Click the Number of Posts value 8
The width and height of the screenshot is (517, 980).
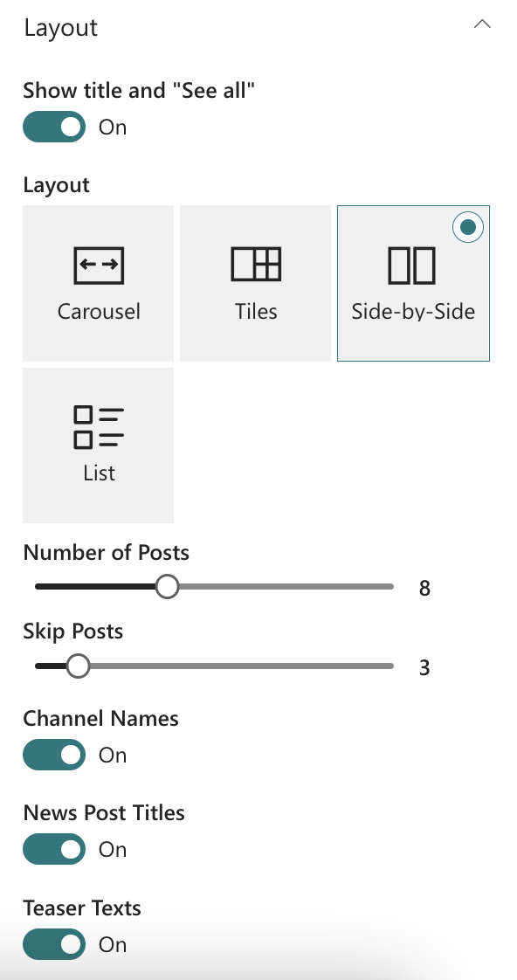tap(424, 588)
